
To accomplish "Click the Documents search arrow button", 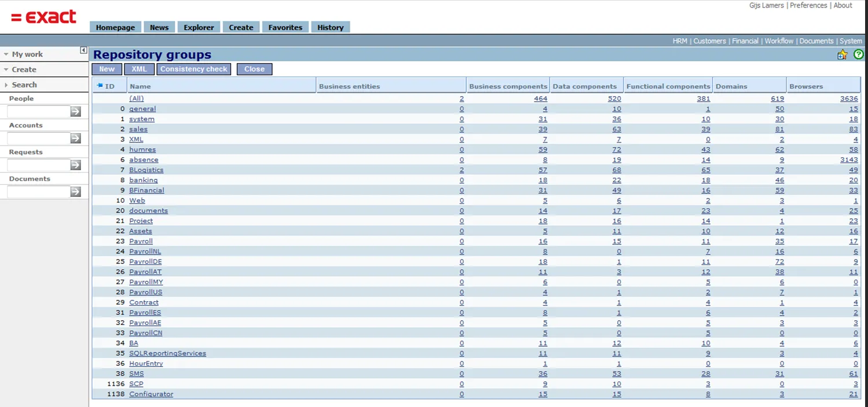I will pyautogui.click(x=75, y=192).
